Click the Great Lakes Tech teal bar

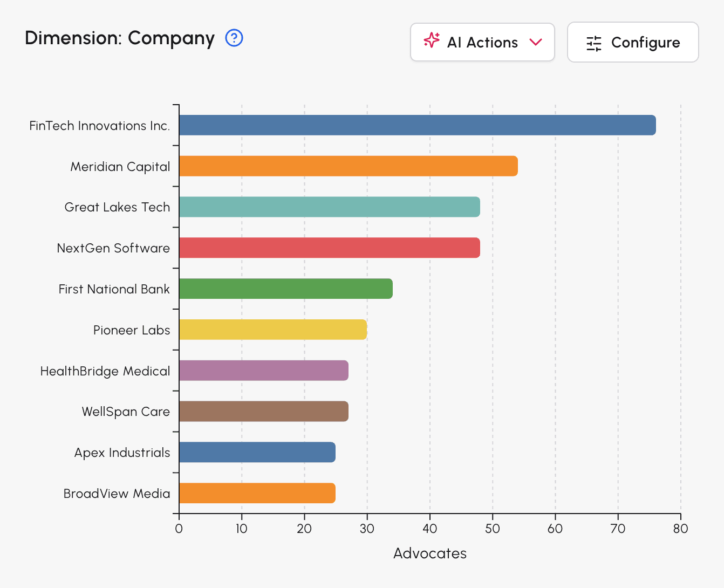tap(330, 207)
